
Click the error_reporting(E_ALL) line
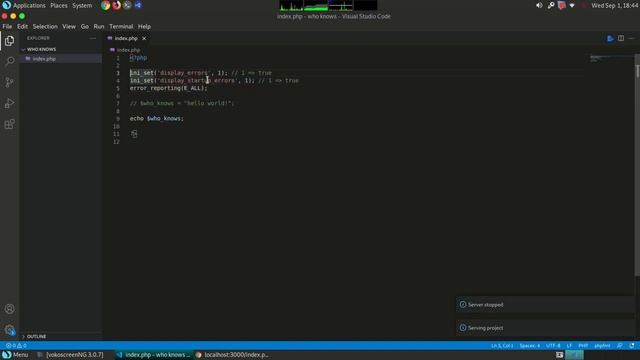pos(169,88)
